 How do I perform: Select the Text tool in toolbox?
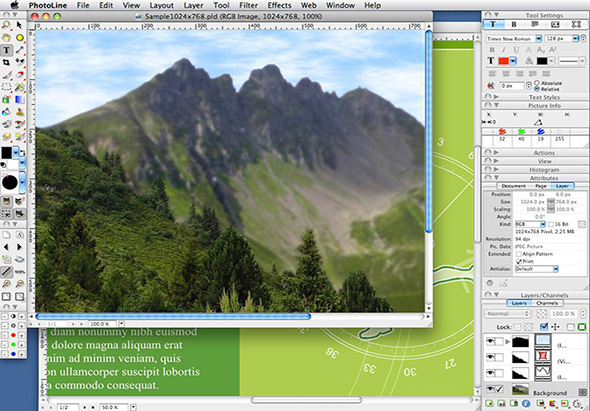6,50
